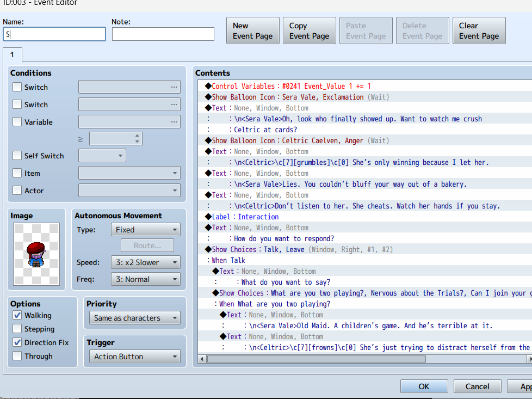Screen dimensions: 532x399
Task: Open Variable condition selector ellipsis
Action: 174,122
